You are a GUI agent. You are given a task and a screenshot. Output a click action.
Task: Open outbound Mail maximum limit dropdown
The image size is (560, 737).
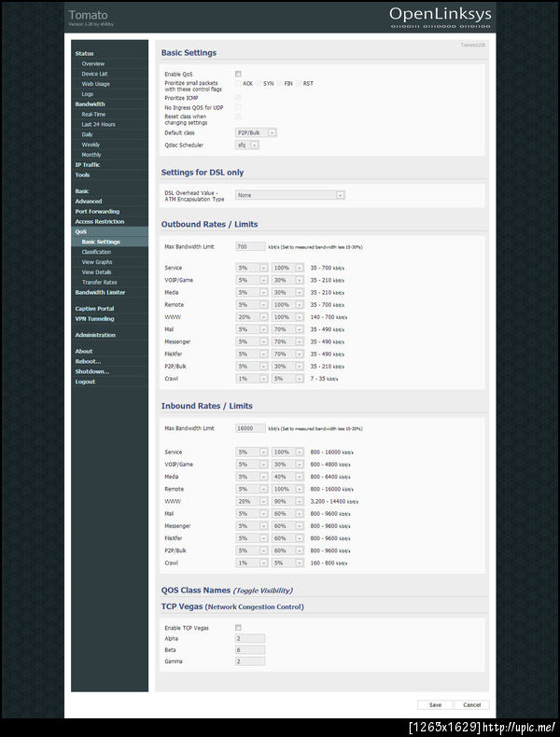(x=287, y=329)
